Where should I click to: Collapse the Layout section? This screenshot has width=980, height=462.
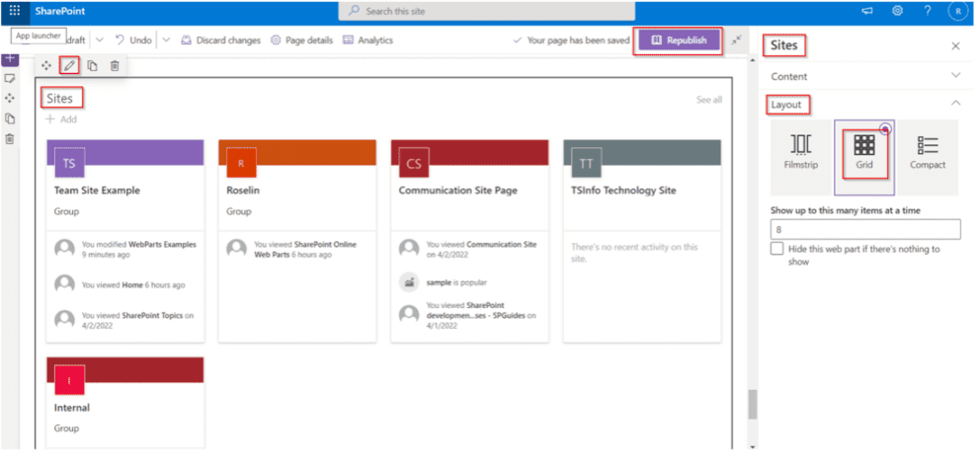click(x=865, y=105)
